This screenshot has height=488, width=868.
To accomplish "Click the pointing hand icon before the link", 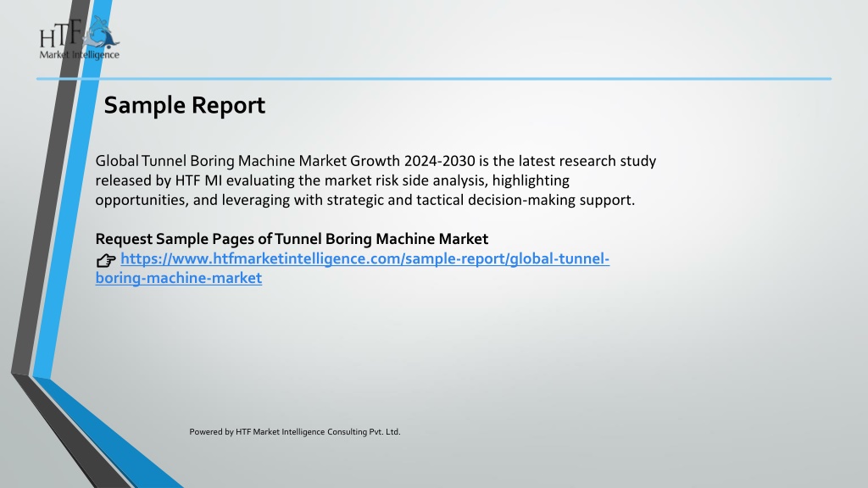I will [106, 259].
